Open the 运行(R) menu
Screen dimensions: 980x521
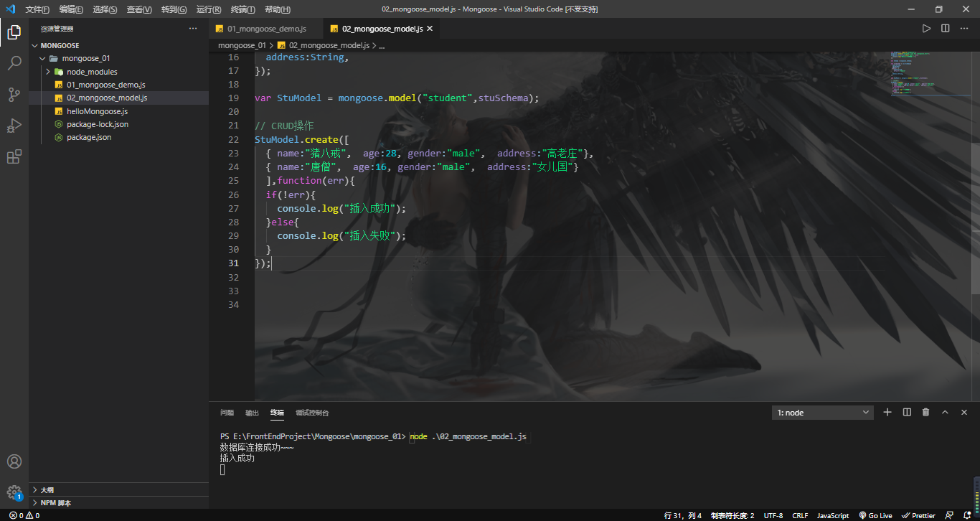(209, 9)
